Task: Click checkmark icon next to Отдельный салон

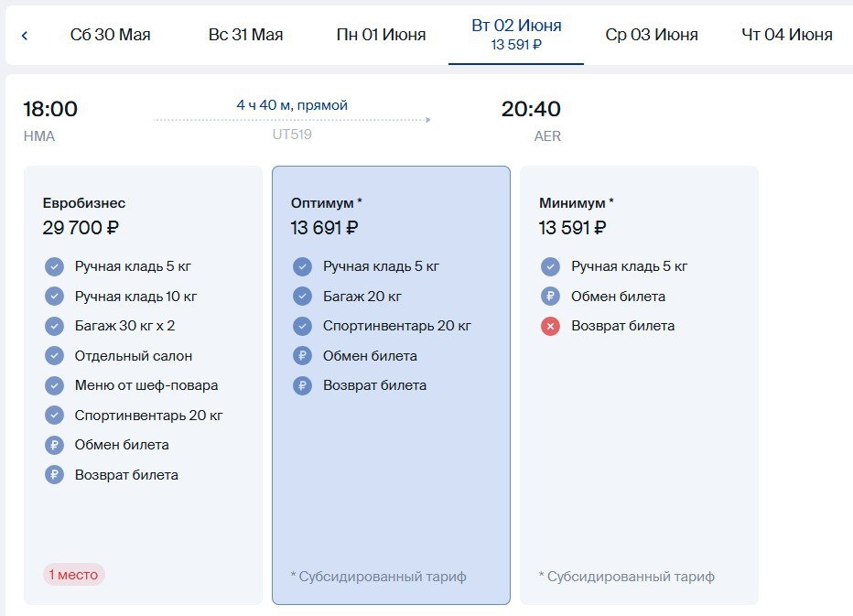Action: tap(55, 356)
